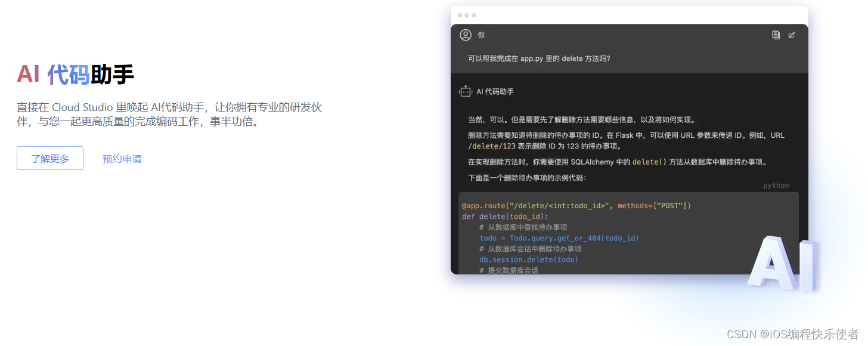Click the /delete/123 inline code snippet

(x=492, y=146)
